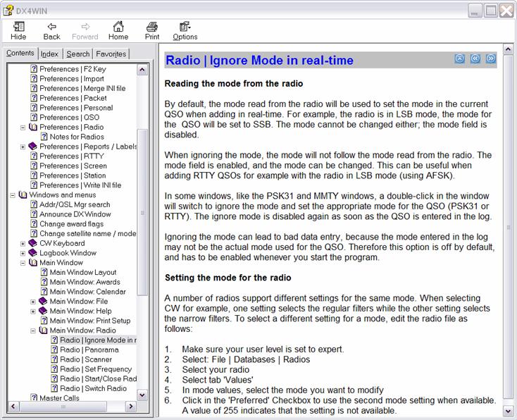Switch to the Favorites tab
Viewport: 517px width, 420px height.
point(111,54)
